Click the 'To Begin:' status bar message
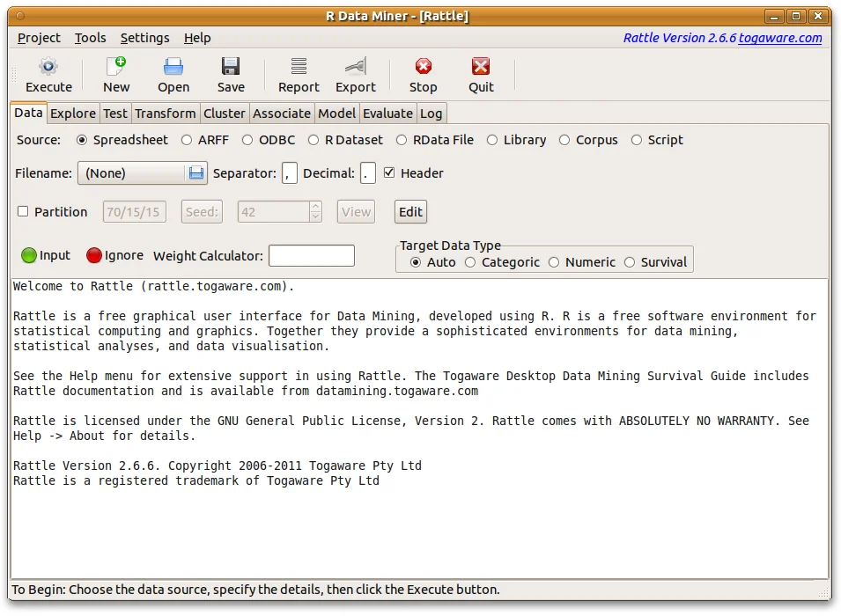841x616 pixels. (x=256, y=590)
